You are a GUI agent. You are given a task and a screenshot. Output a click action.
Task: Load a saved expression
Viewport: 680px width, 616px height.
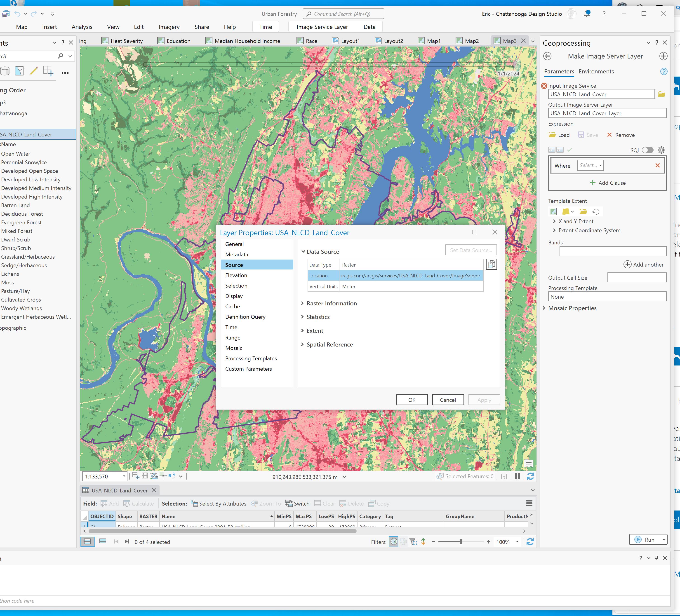tap(559, 135)
